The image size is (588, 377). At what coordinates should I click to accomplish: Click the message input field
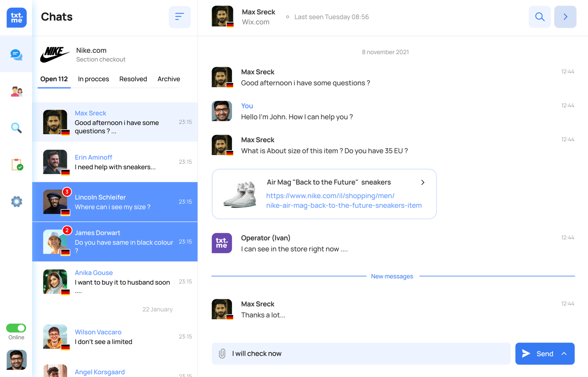367,354
